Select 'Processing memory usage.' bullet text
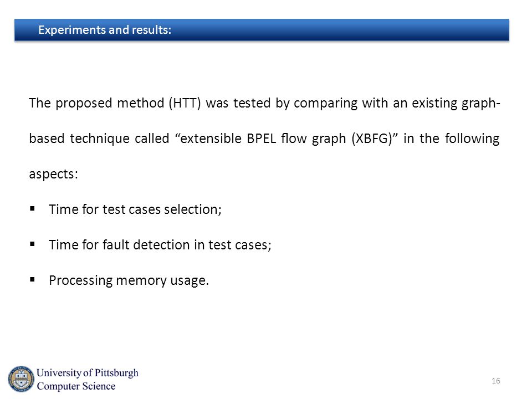Screen dimensions: 532x399 [129, 280]
